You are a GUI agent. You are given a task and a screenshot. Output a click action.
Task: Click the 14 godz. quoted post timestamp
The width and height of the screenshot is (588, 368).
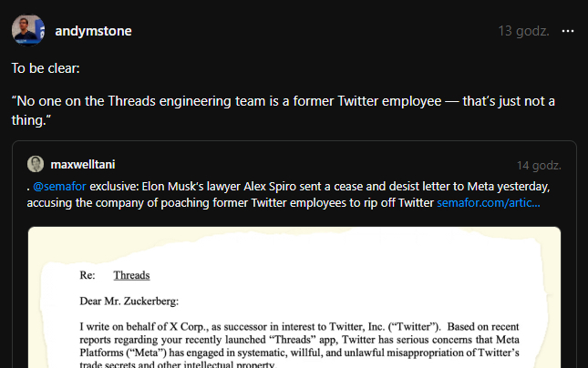(x=538, y=166)
